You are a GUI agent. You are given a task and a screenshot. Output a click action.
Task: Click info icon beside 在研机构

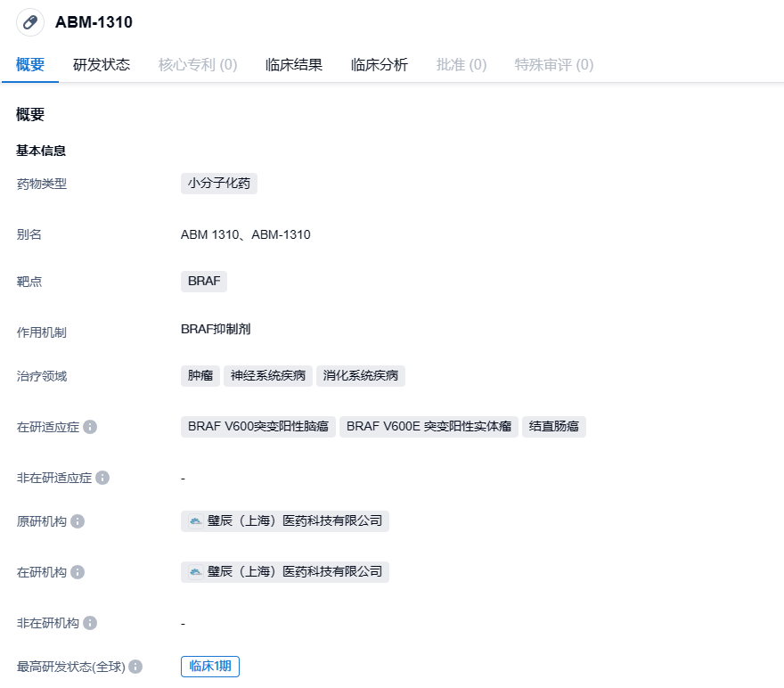click(78, 572)
